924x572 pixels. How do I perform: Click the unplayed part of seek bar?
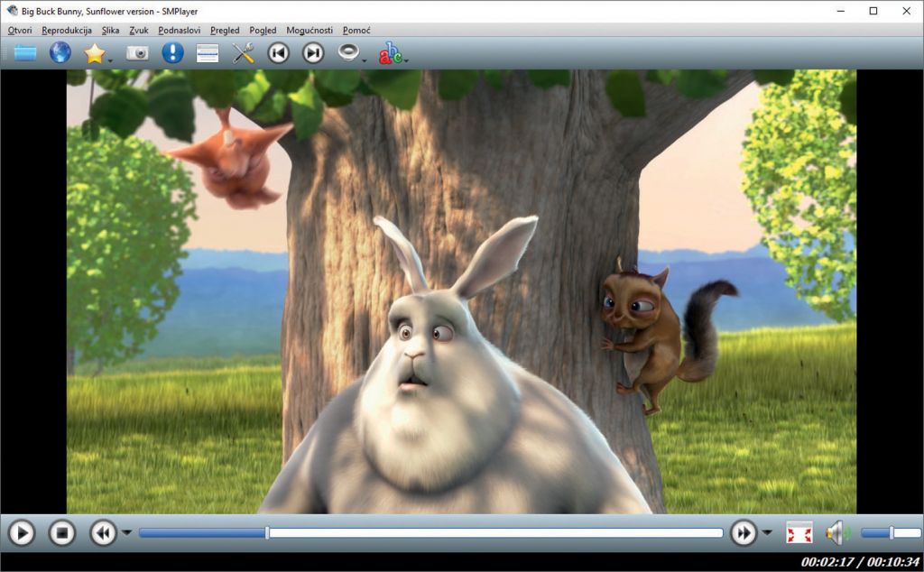pyautogui.click(x=496, y=532)
